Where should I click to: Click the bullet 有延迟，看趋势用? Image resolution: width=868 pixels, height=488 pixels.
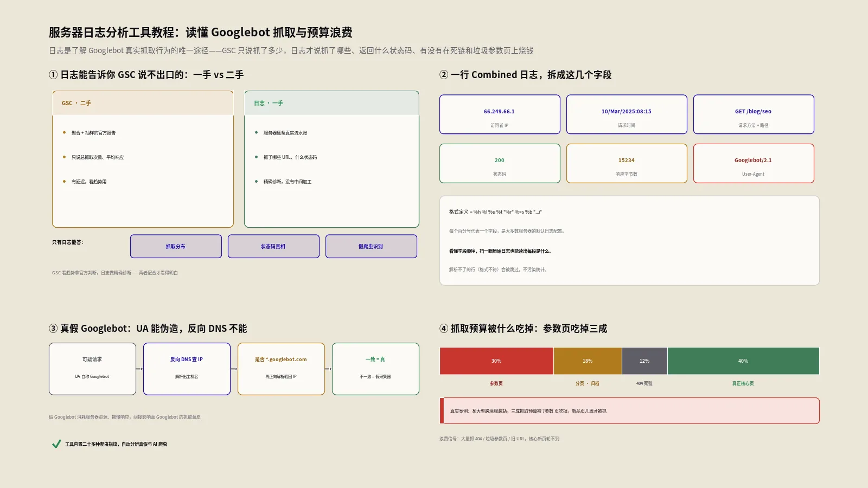(x=89, y=182)
